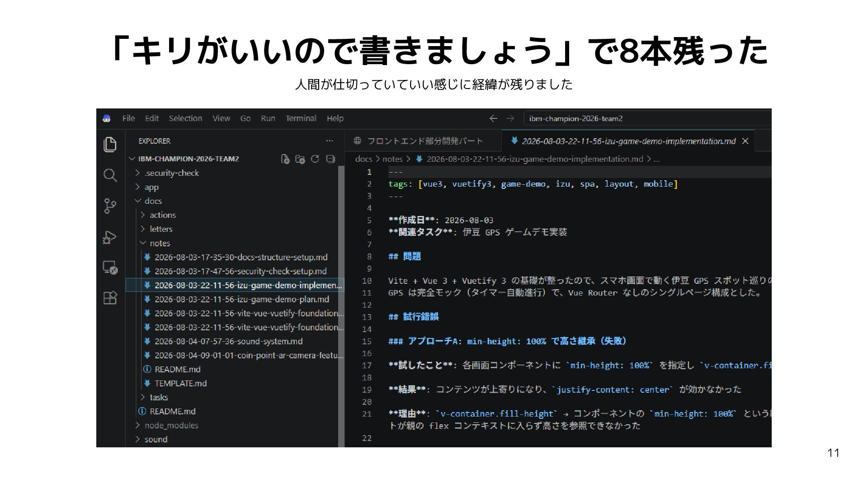Open the Extensions view

110,298
